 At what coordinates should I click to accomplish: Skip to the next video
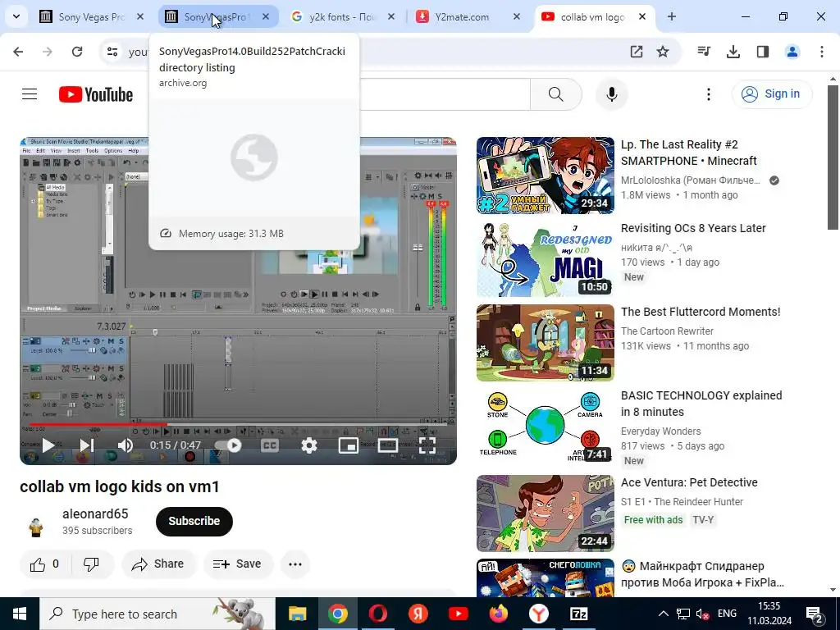click(x=86, y=445)
